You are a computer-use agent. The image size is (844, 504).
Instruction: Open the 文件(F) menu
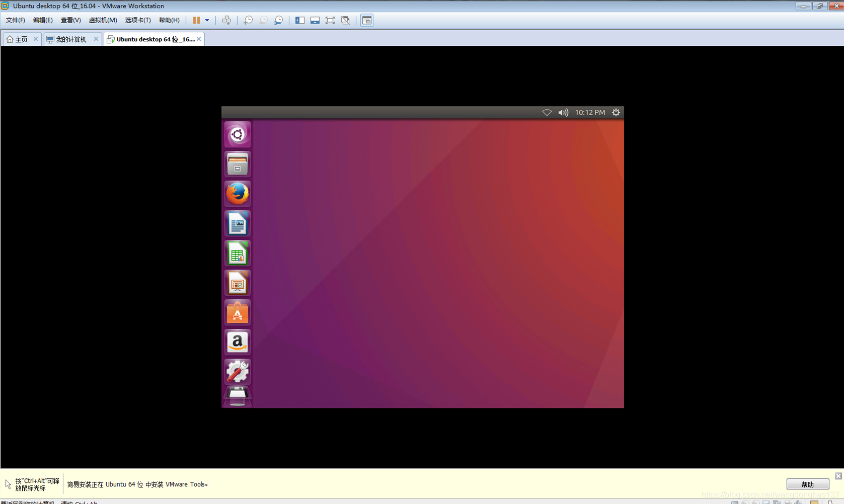(x=16, y=20)
